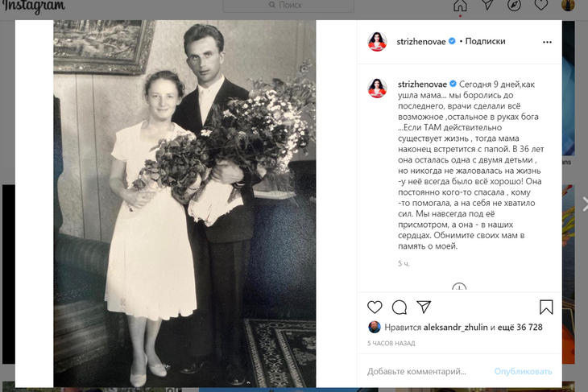Go to Home via the house icon
Viewport: 588px width, 392px height.
(460, 6)
